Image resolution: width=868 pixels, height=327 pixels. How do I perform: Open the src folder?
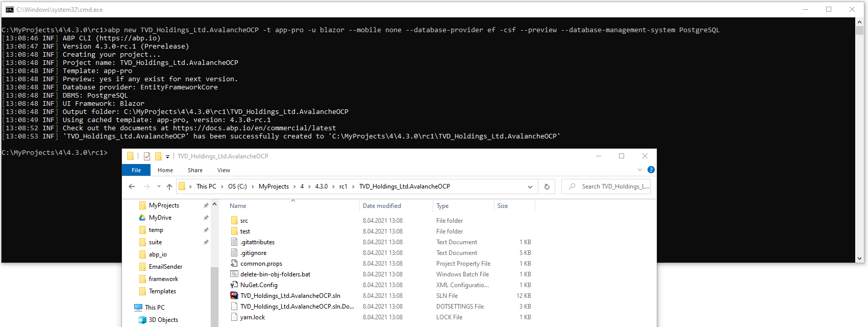click(x=244, y=221)
